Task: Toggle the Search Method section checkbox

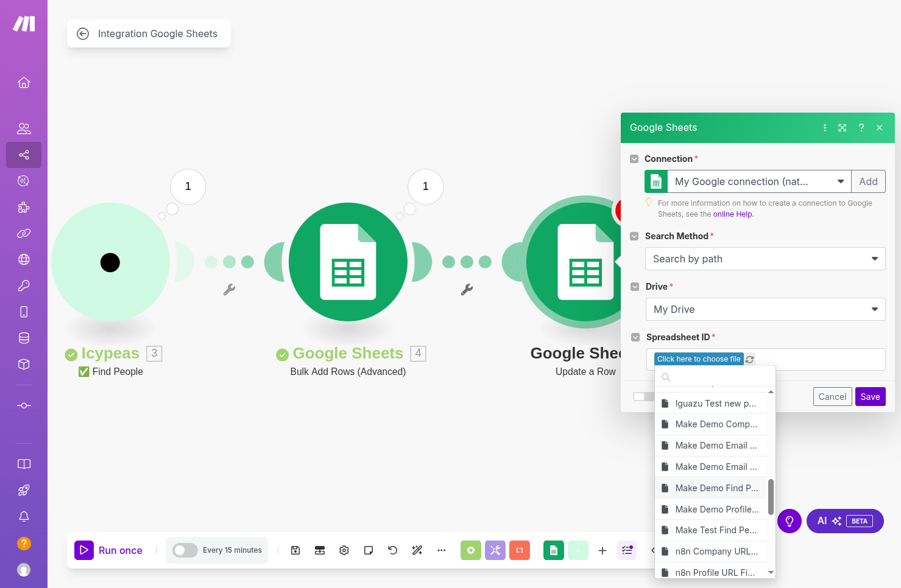Action: (634, 236)
